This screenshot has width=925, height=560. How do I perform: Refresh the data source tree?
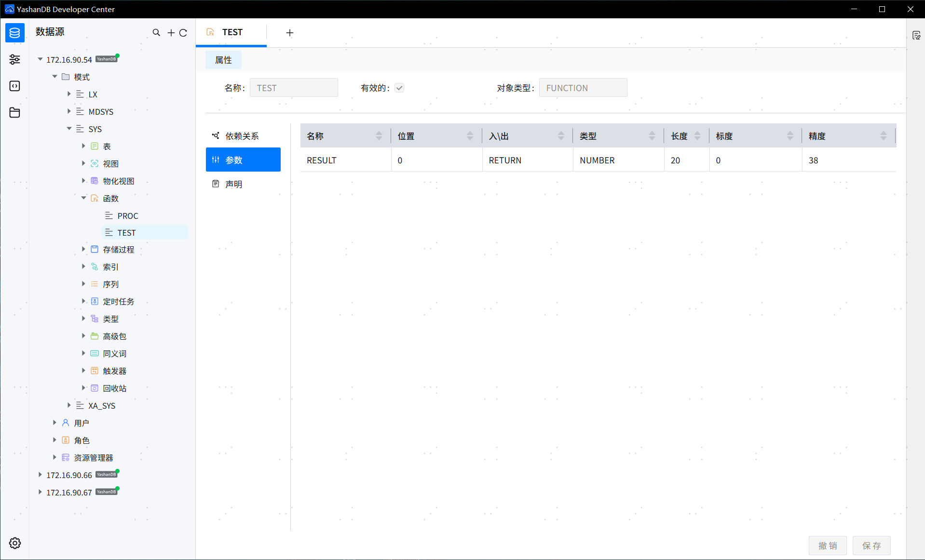(x=183, y=33)
